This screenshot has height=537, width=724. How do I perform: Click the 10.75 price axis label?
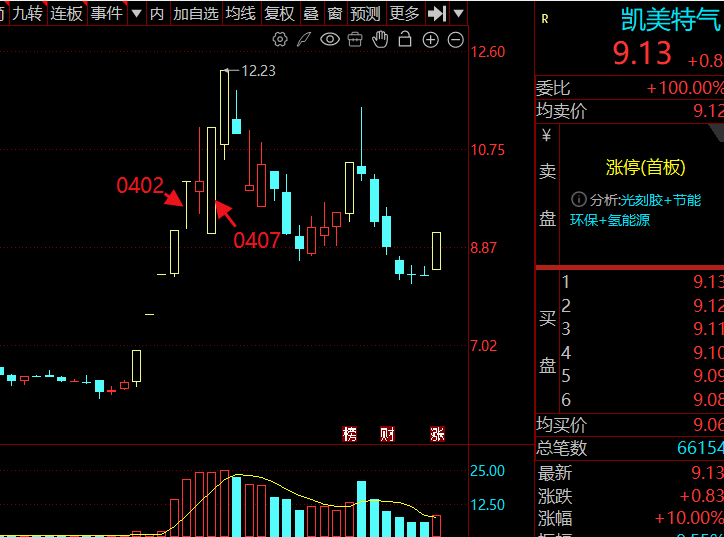[488, 150]
